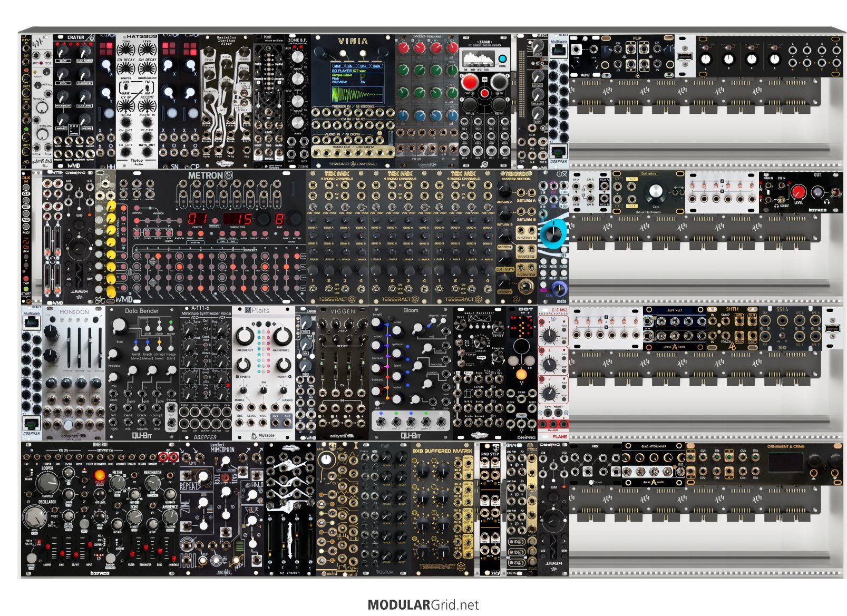Click the MIX 1U tile in bottom row
The height and width of the screenshot is (616, 847).
click(x=596, y=464)
